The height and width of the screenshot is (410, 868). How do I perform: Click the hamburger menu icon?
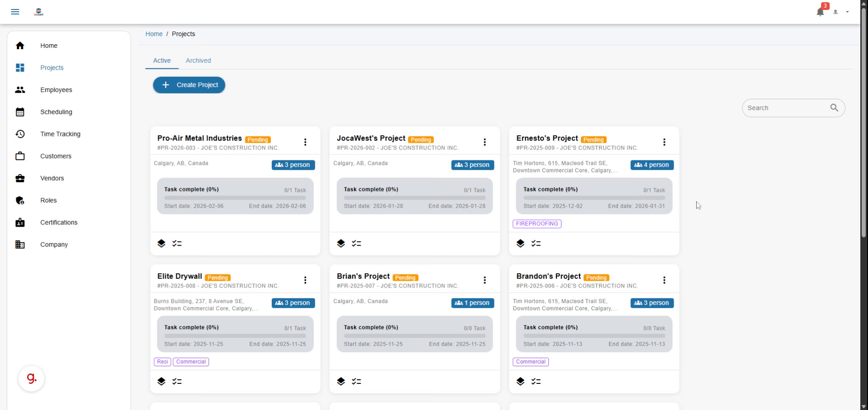pyautogui.click(x=15, y=12)
